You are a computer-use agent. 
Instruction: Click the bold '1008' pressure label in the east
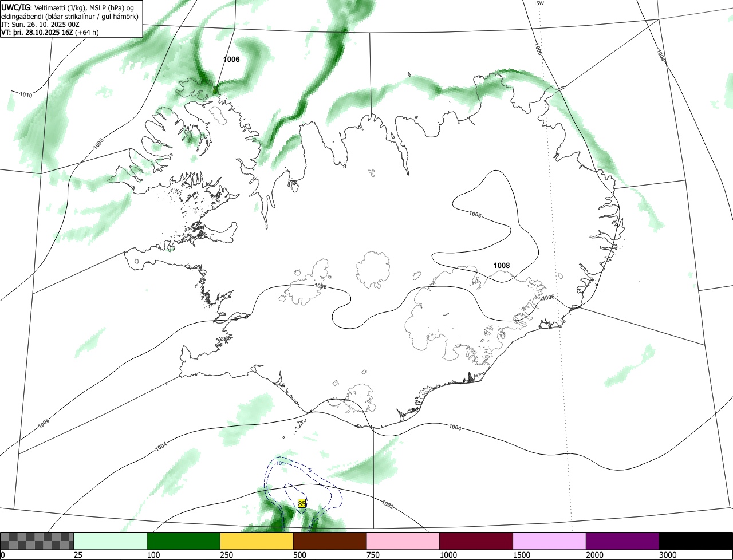click(x=502, y=265)
